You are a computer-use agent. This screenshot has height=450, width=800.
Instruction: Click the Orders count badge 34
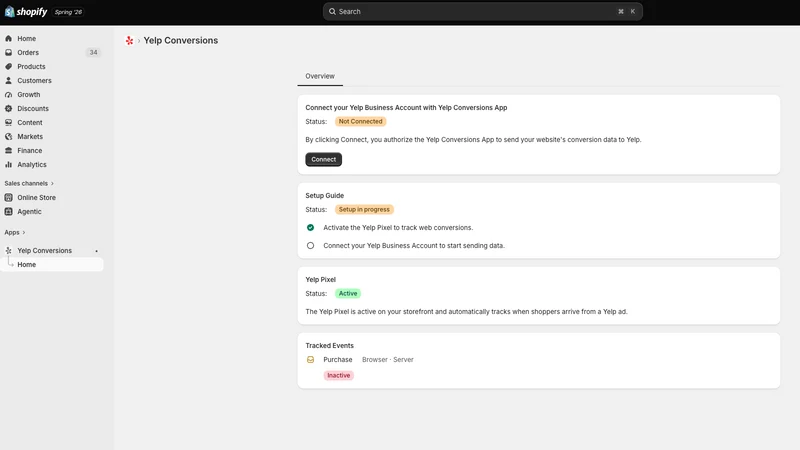[93, 53]
